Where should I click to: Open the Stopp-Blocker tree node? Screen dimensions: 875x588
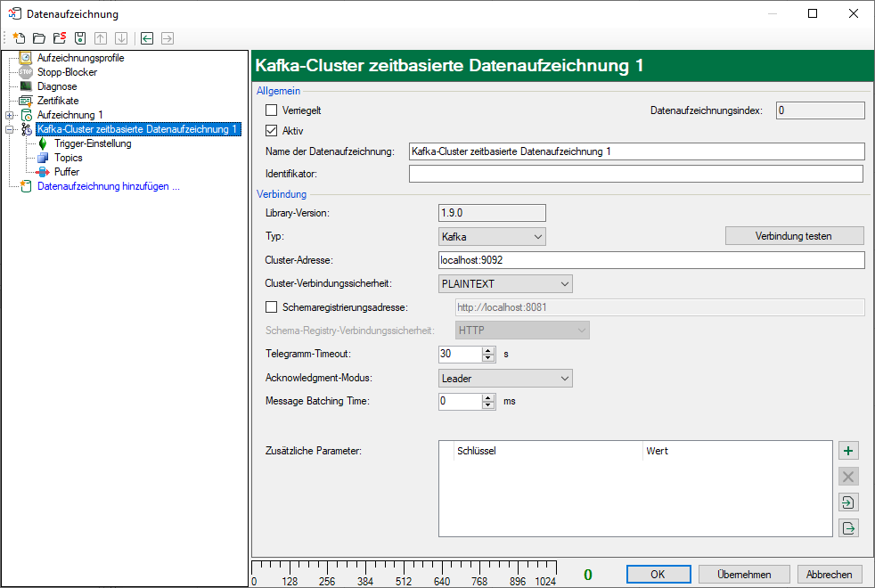(67, 72)
